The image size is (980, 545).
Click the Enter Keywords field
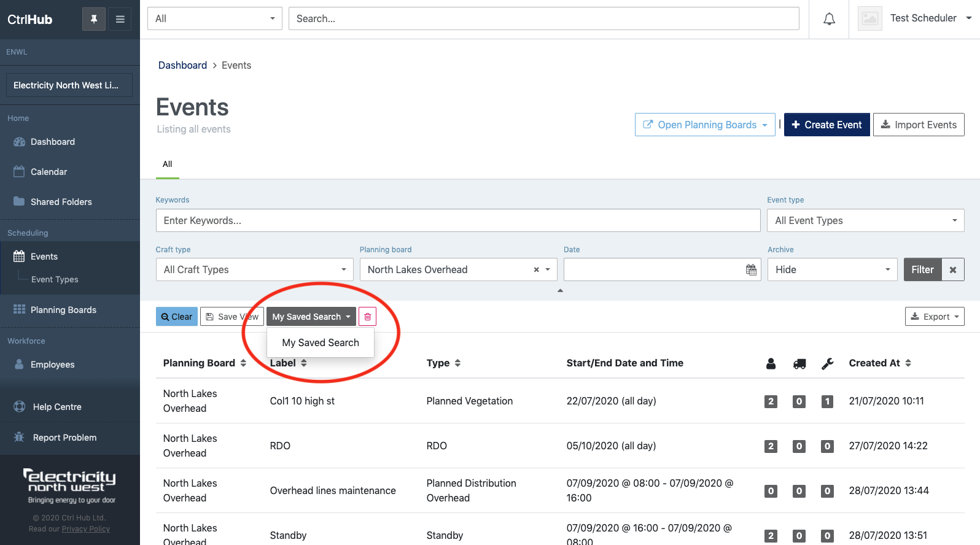click(x=458, y=220)
